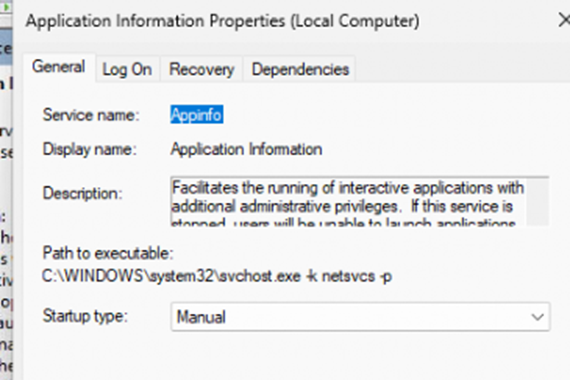Viewport: 570px width, 380px height.
Task: Click the Service name label
Action: [x=91, y=115]
